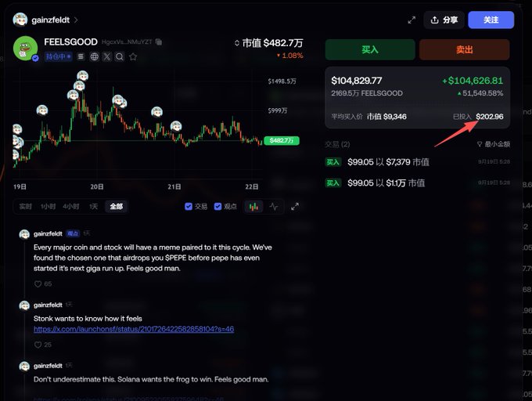The image size is (532, 401).
Task: Click the FEELSGOOD Pepe token logo
Action: (x=26, y=49)
